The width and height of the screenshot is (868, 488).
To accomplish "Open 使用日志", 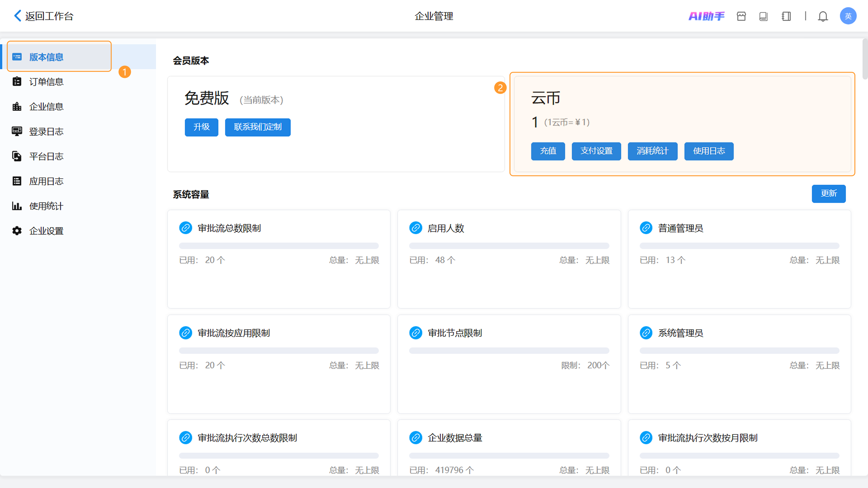I will [x=709, y=151].
